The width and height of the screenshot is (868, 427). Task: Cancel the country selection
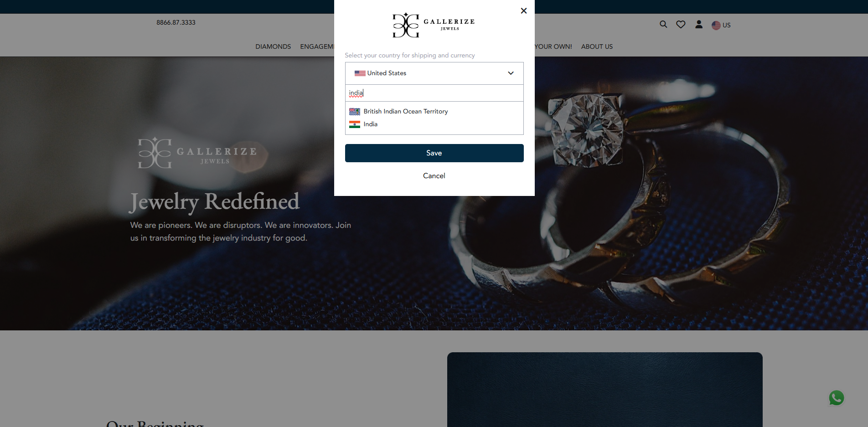click(x=434, y=176)
